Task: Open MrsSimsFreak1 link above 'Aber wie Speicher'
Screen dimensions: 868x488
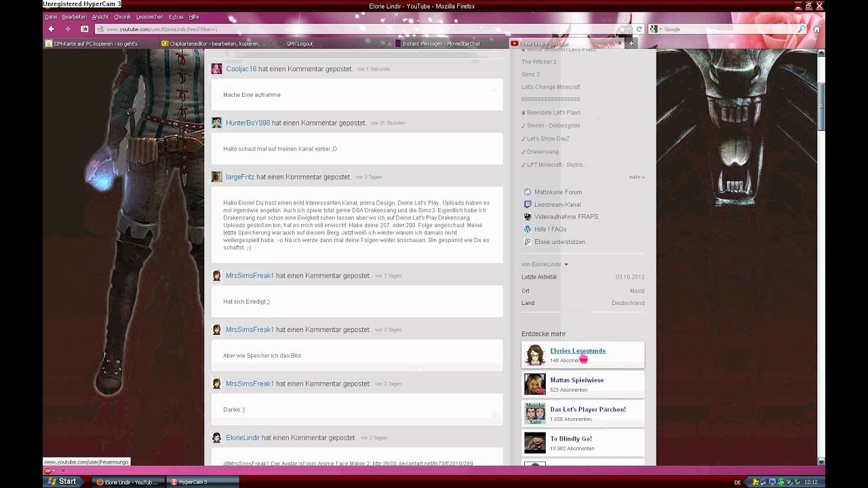Action: coord(250,329)
